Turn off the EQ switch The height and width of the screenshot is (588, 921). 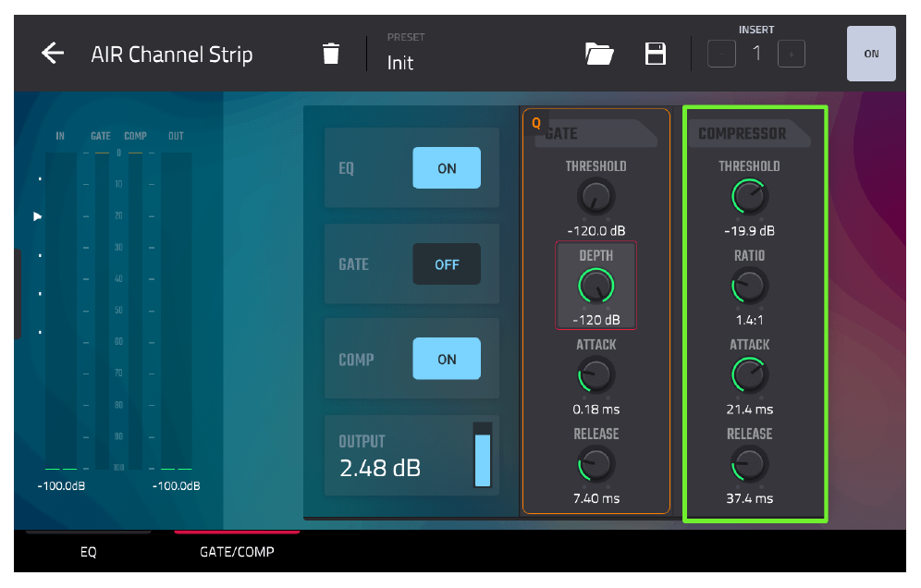(x=447, y=168)
